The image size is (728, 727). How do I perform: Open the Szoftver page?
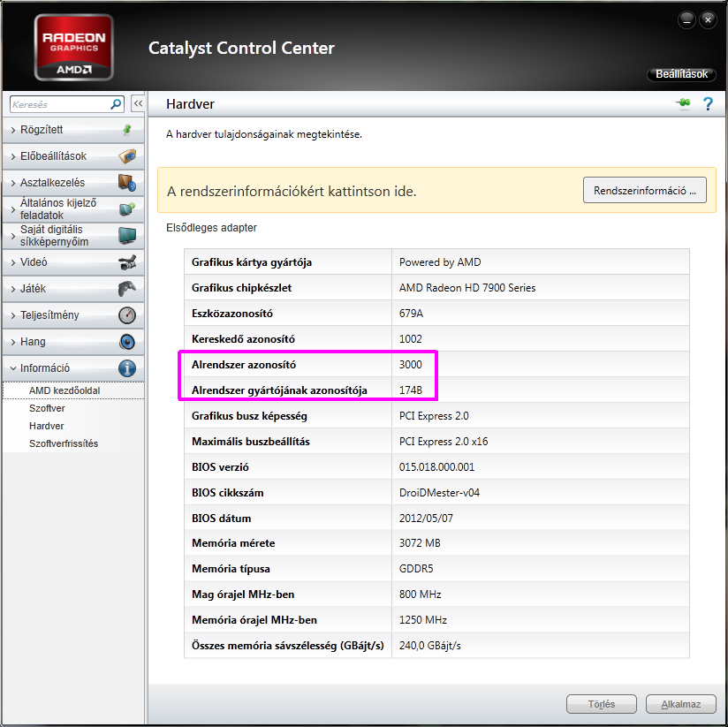point(47,408)
